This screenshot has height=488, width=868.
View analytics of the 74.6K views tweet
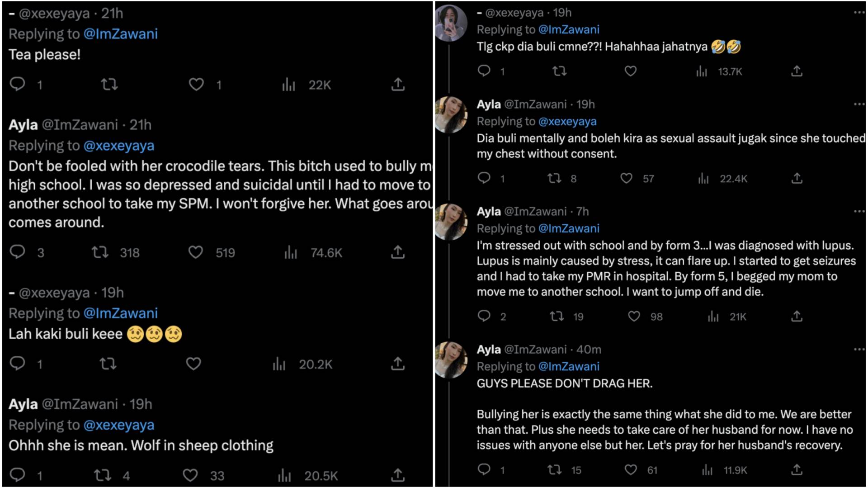[x=291, y=252]
